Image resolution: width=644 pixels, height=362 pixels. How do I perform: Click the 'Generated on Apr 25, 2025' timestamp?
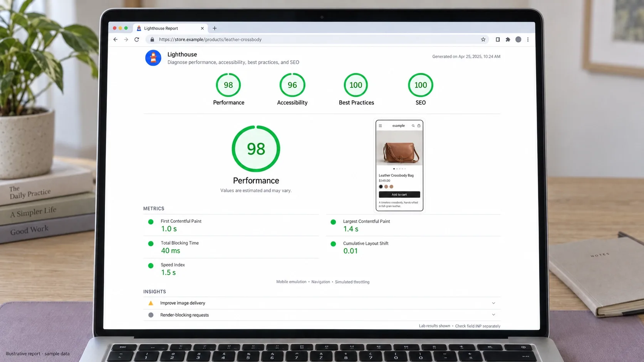tap(466, 57)
